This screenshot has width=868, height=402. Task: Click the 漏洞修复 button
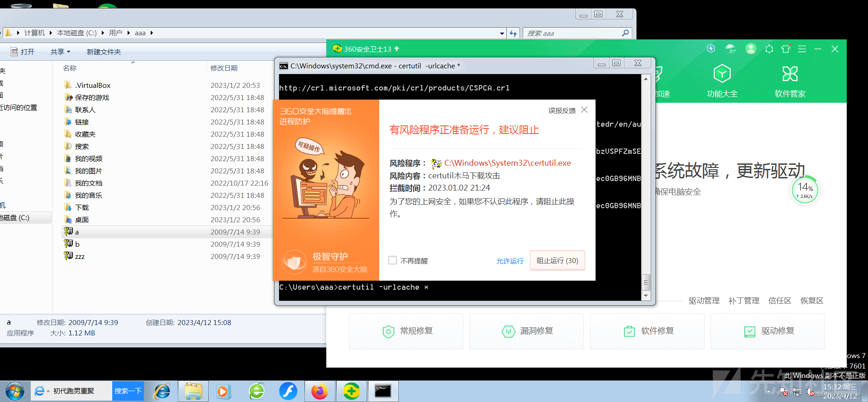coord(526,331)
